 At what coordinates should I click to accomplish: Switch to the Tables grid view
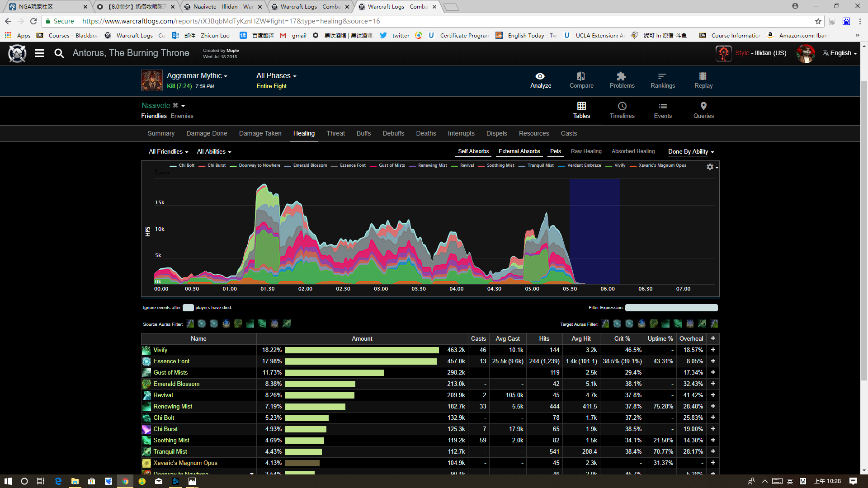click(x=581, y=111)
